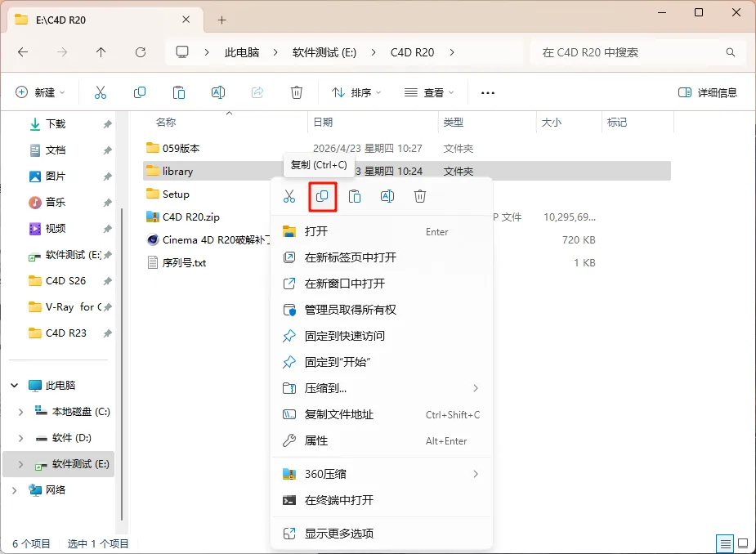Click toolbar Rename icon
756x554 pixels.
click(x=218, y=92)
